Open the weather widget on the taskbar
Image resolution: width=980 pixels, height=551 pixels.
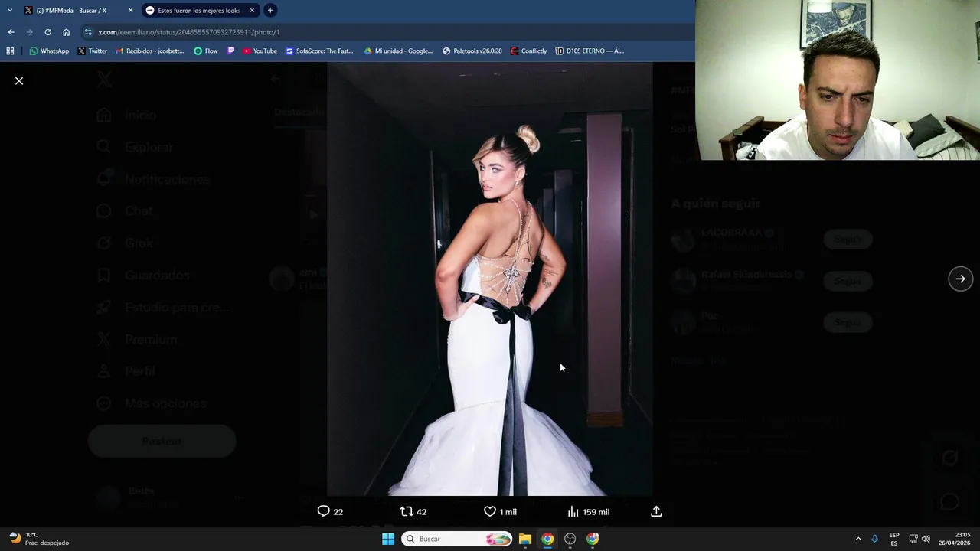(x=40, y=539)
